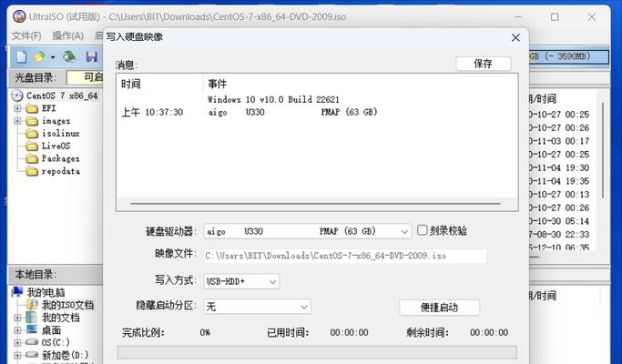622x364 pixels.
Task: Open the 写入方式 USB-HDD+ dropdown
Action: tap(272, 281)
